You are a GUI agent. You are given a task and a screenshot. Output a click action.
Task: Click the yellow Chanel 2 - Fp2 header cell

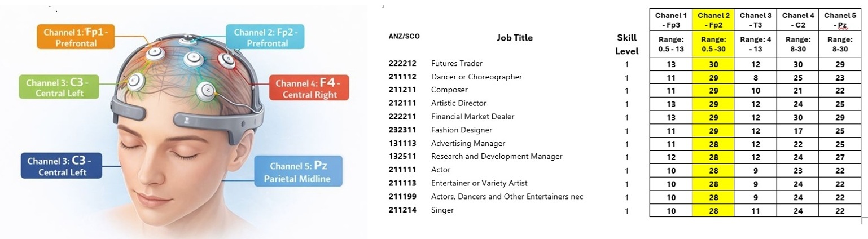(713, 20)
